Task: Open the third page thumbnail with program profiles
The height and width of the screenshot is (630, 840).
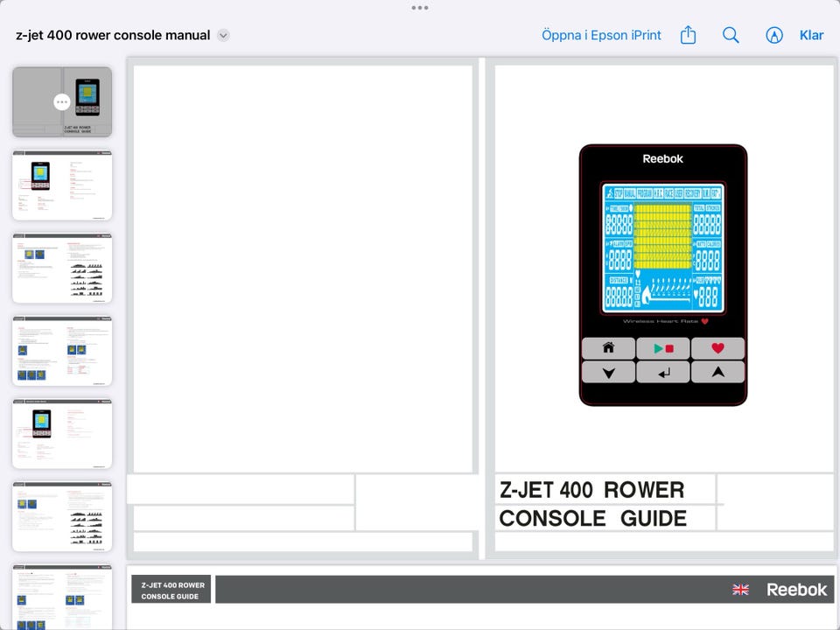Action: (x=62, y=268)
